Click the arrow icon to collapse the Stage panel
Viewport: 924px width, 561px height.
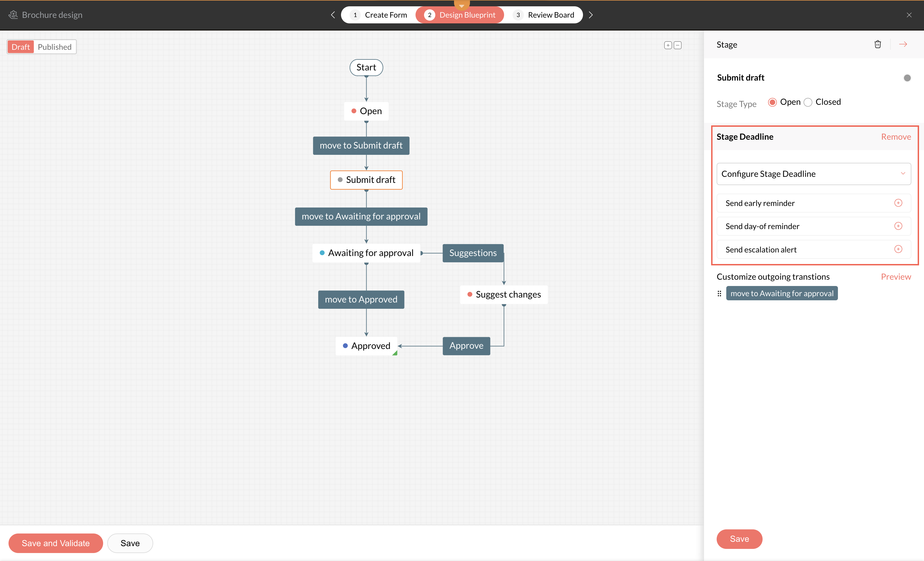(x=903, y=44)
